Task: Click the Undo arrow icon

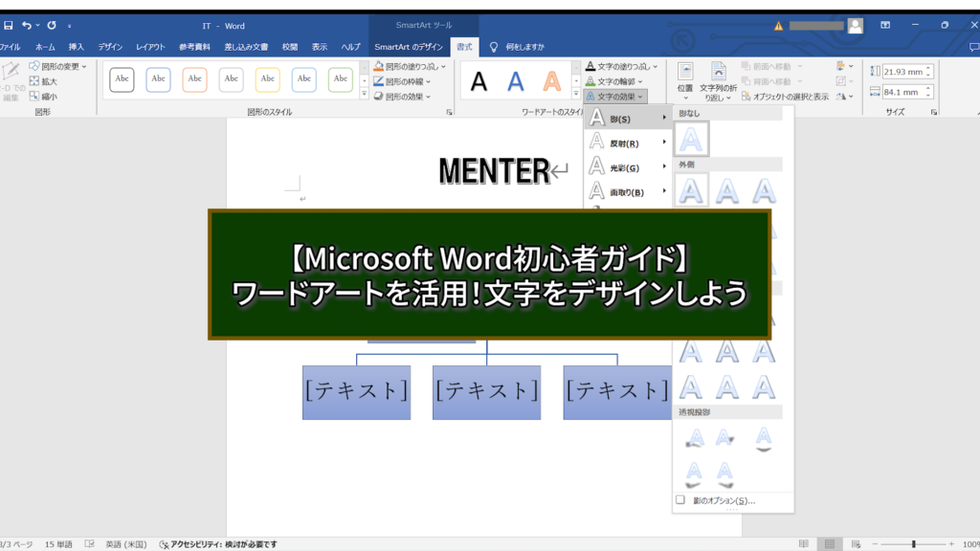Action: [x=27, y=25]
